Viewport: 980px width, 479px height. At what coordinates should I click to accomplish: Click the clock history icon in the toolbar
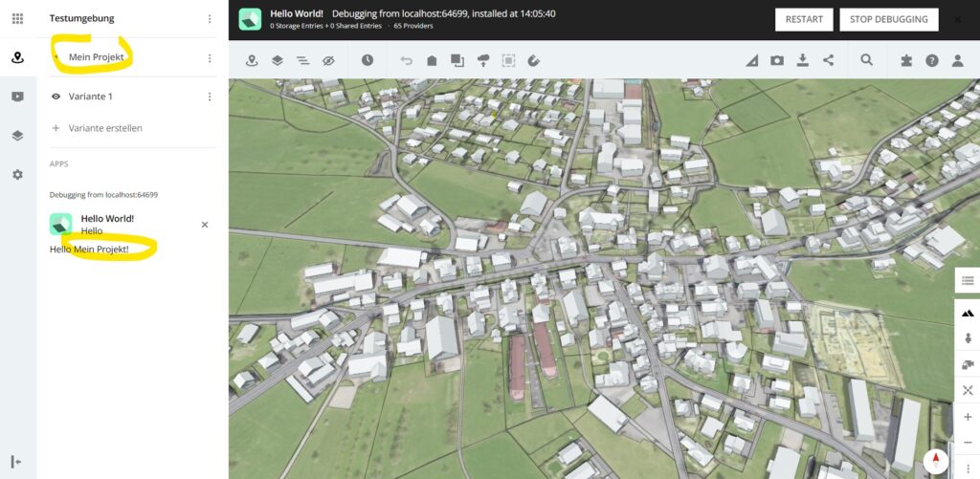pos(367,60)
